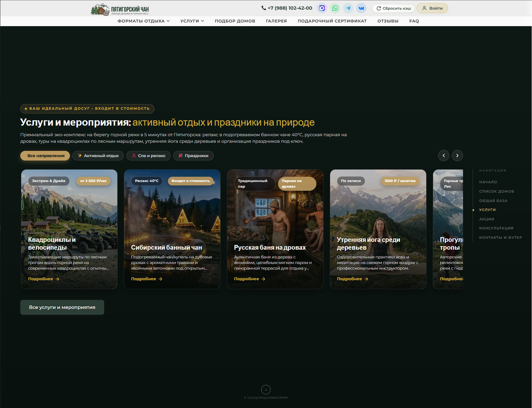The width and height of the screenshot is (532, 408).
Task: Click the Сбросить кэш button
Action: 393,8
